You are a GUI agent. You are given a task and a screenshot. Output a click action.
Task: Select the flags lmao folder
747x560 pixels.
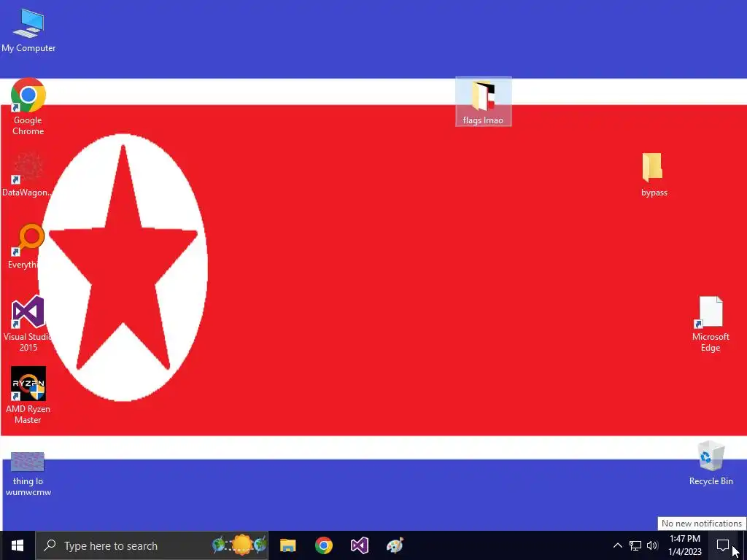(x=483, y=101)
